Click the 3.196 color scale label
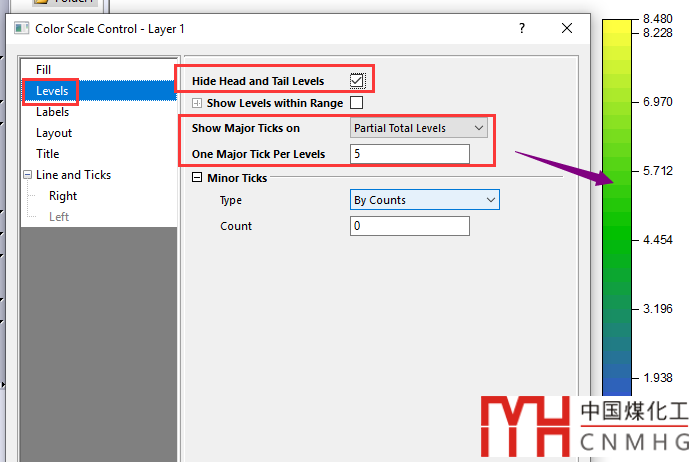Screen dimensions: 694x462 click(658, 309)
